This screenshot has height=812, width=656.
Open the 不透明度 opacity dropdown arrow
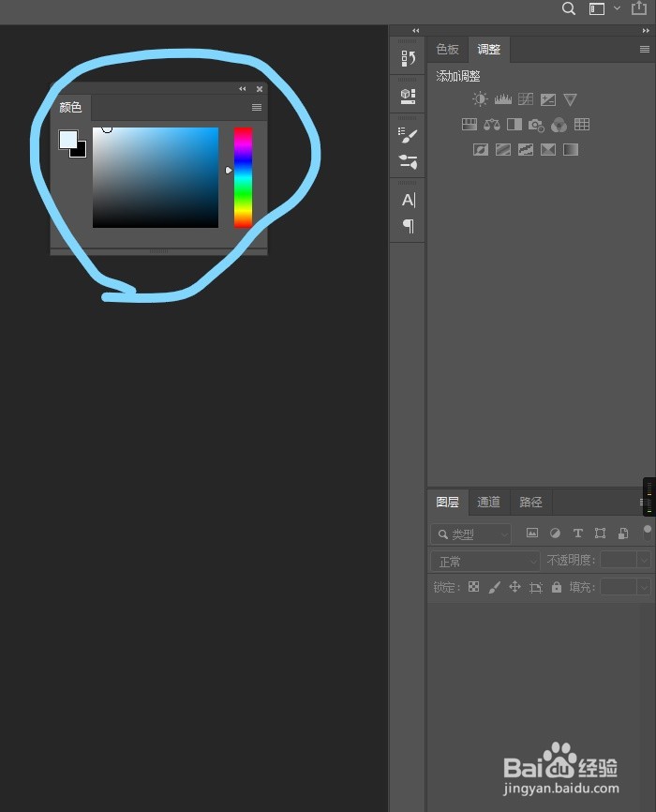point(644,560)
